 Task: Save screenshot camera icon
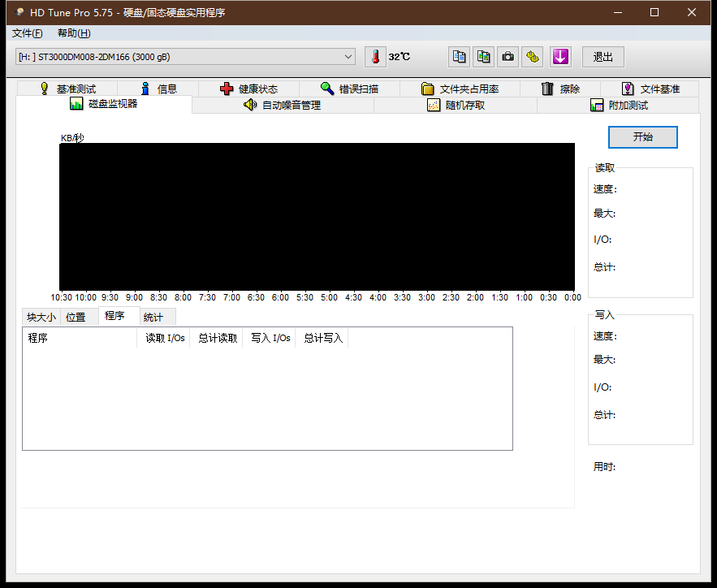pyautogui.click(x=508, y=57)
